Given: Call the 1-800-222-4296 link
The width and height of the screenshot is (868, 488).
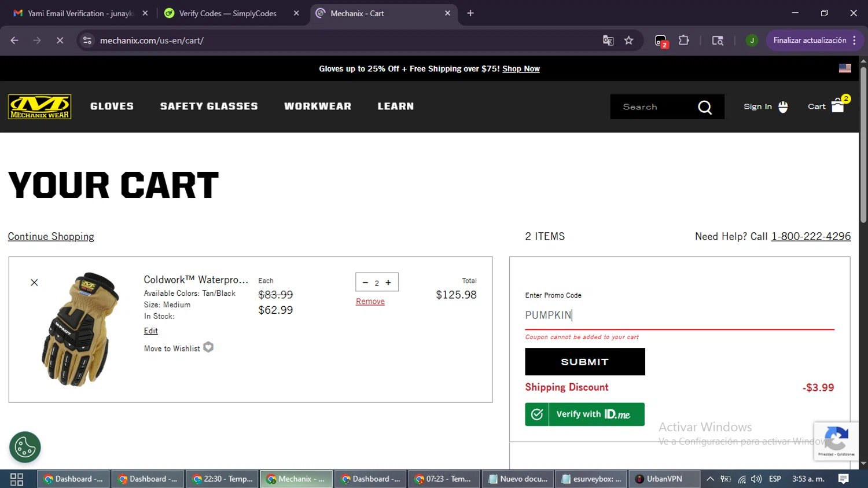Looking at the screenshot, I should coord(811,236).
